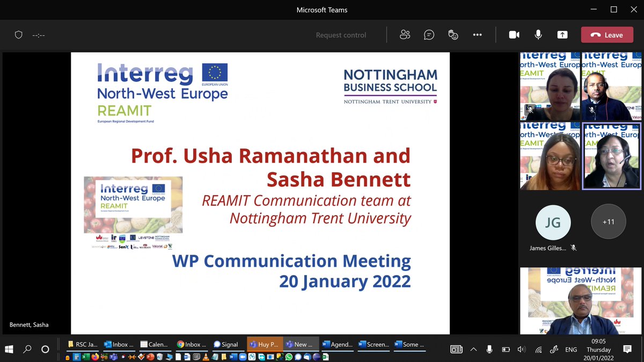Click the meeting timer display

pos(39,35)
